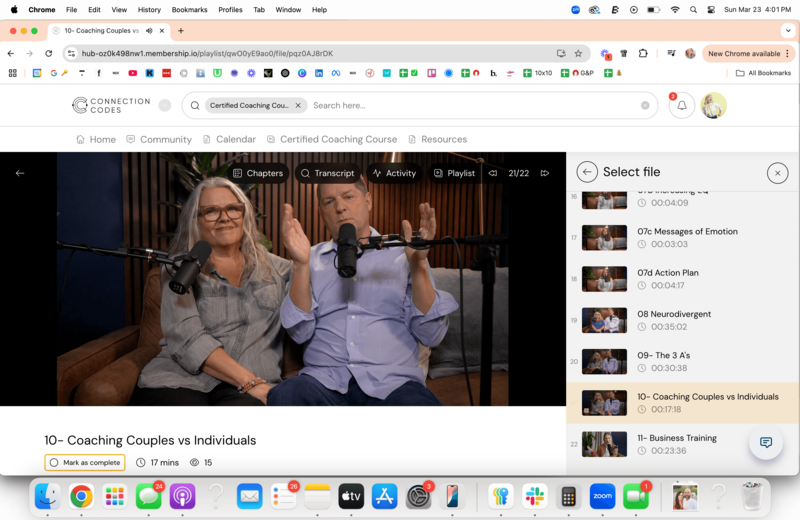Toggle Mark as complete

85,462
